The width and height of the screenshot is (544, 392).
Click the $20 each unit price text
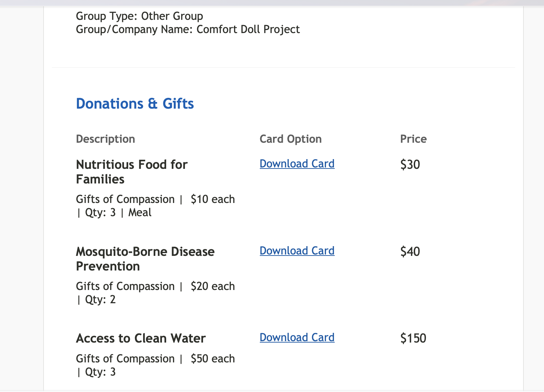pos(212,286)
